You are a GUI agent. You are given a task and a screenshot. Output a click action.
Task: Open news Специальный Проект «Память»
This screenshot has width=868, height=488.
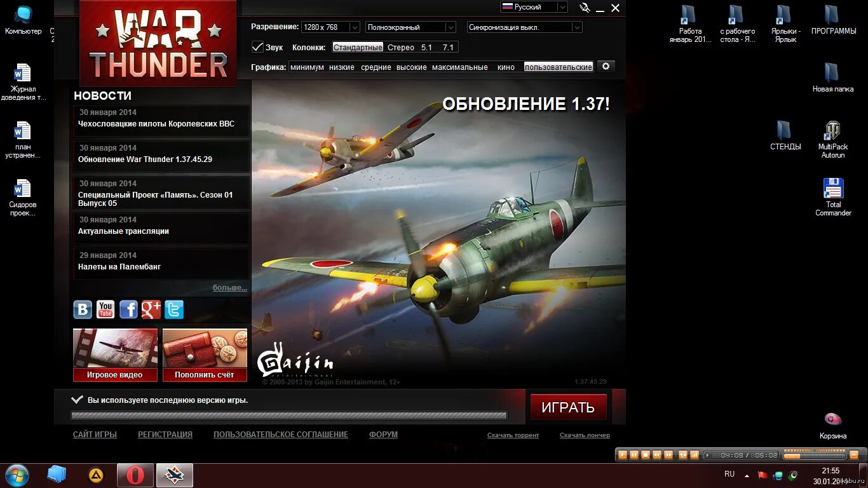pos(161,193)
